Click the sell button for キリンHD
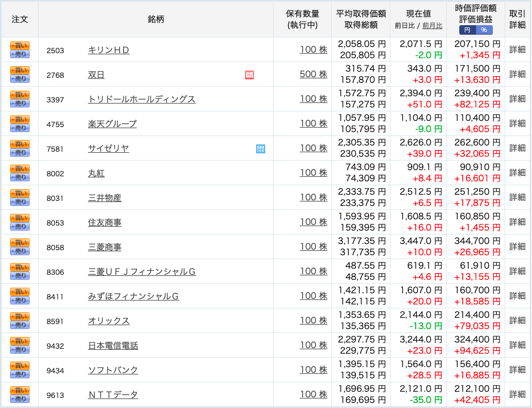 [20, 54]
